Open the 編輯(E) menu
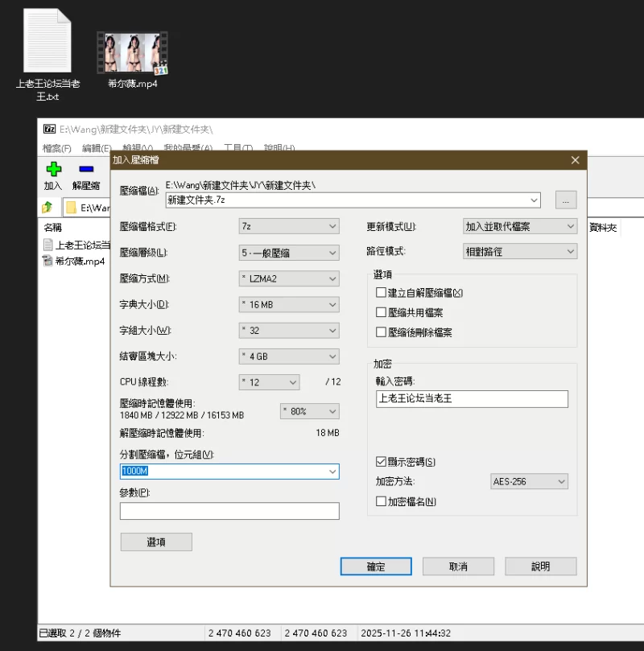Screen dimensions: 644x651 tap(97, 148)
